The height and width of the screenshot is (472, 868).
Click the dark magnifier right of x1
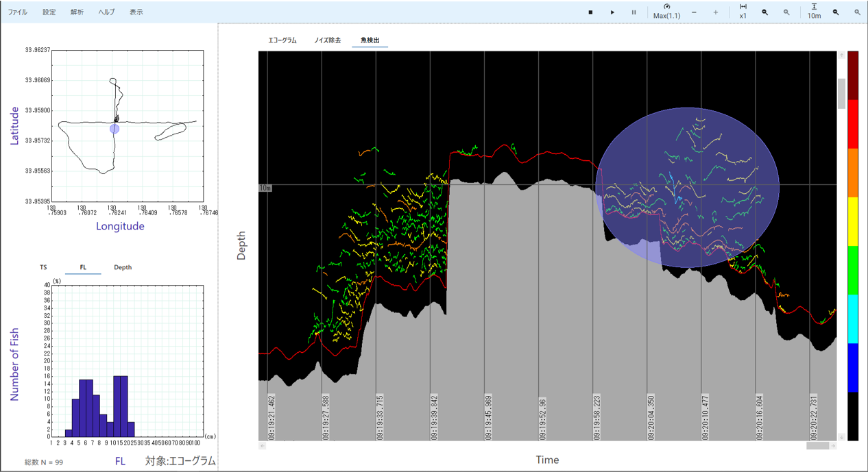click(764, 12)
